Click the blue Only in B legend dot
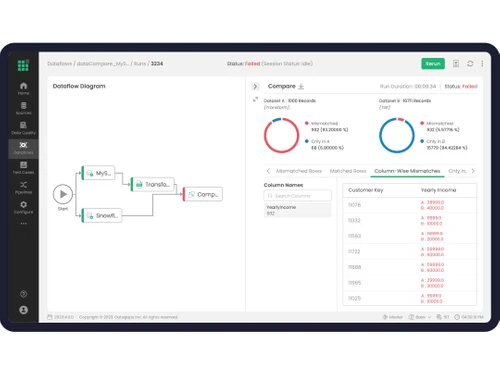This screenshot has height=375, width=500. [x=422, y=141]
